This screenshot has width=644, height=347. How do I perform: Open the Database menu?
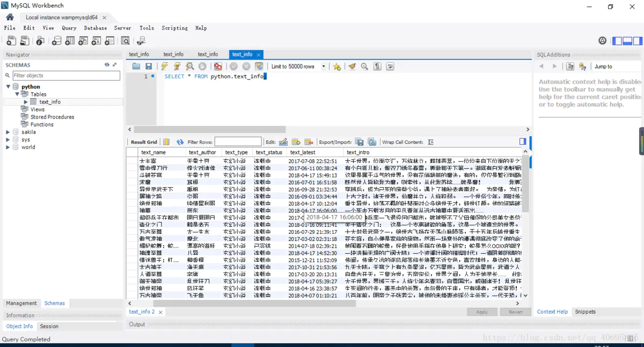[96, 28]
